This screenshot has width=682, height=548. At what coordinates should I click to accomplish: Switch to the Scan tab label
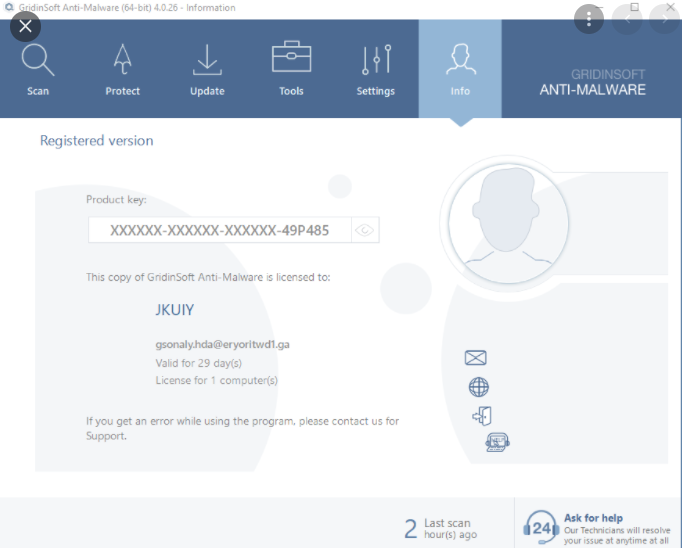[38, 91]
